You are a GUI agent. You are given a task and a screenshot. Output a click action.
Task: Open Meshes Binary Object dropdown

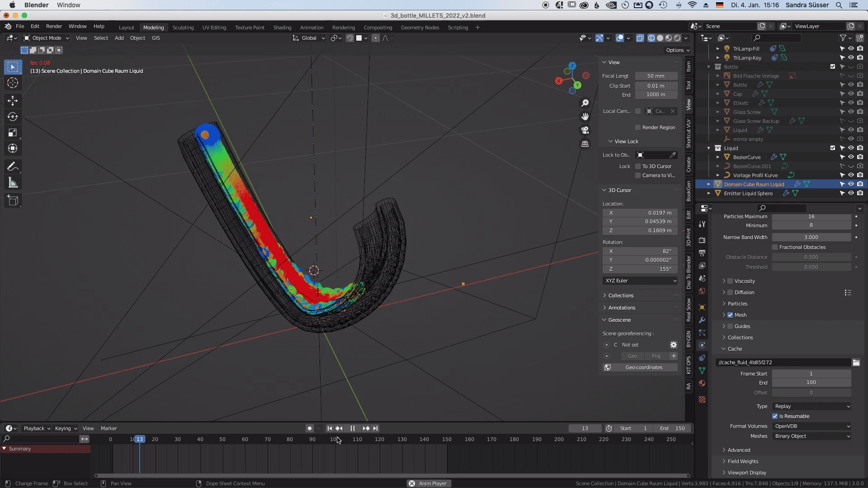click(811, 436)
